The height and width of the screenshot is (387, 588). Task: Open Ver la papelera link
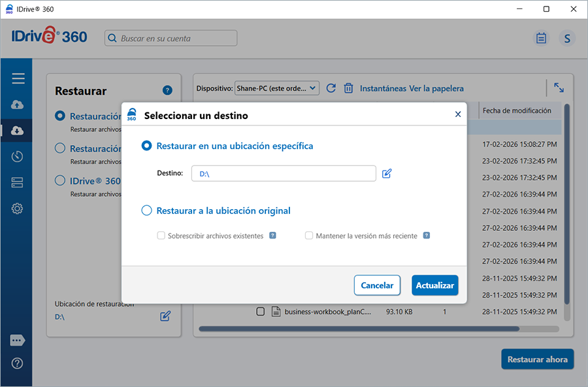tap(436, 88)
